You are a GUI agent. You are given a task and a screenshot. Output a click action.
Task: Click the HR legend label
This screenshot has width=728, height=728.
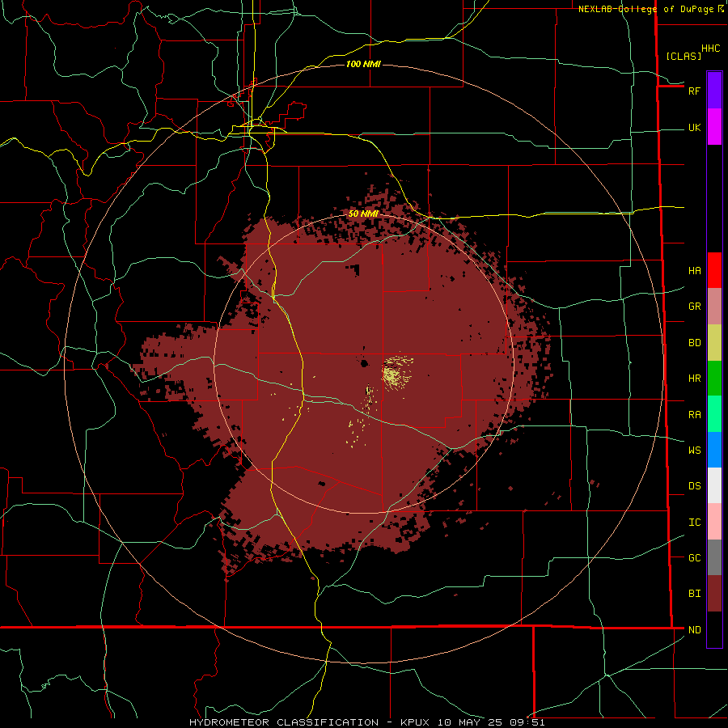(694, 379)
